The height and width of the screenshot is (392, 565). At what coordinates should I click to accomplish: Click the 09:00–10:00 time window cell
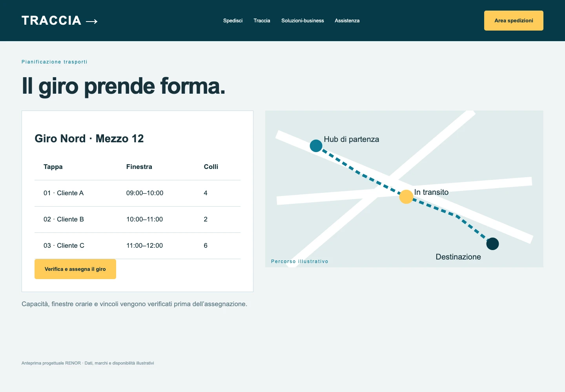[145, 193]
